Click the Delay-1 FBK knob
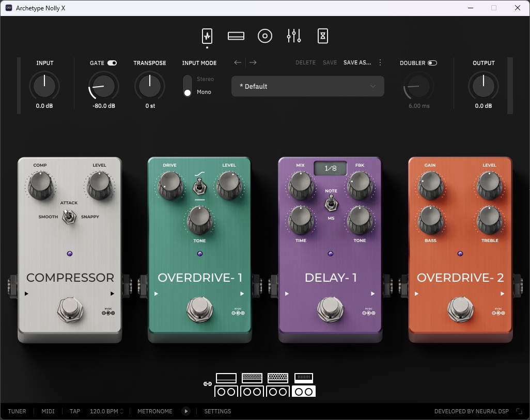The image size is (530, 420). click(x=360, y=185)
